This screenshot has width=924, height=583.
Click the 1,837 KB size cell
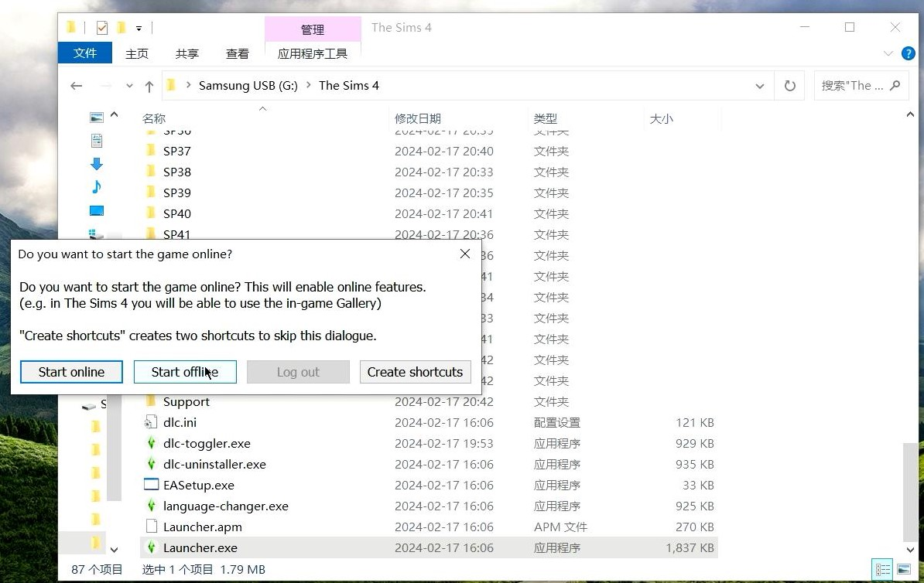(690, 547)
